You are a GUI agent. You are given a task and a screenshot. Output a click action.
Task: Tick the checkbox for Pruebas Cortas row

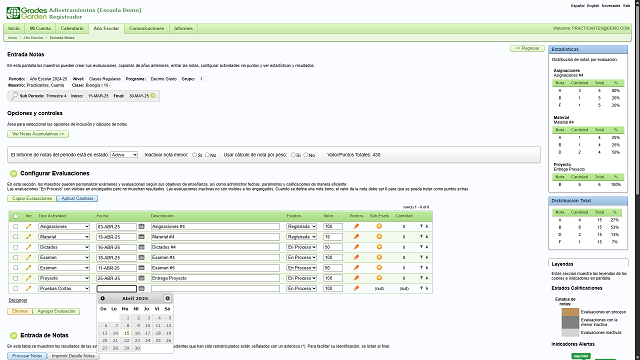pyautogui.click(x=16, y=289)
